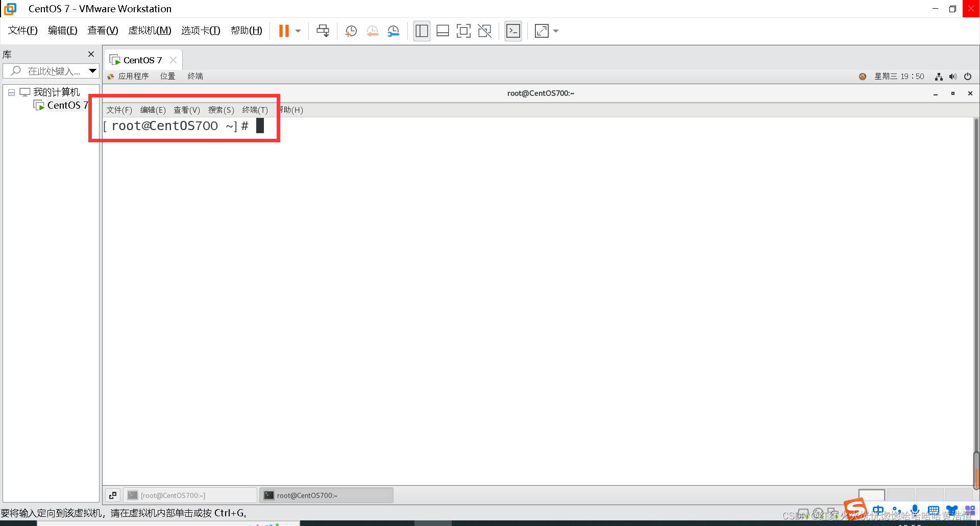
Task: Open VMware 帮助(H) menu
Action: coord(247,31)
